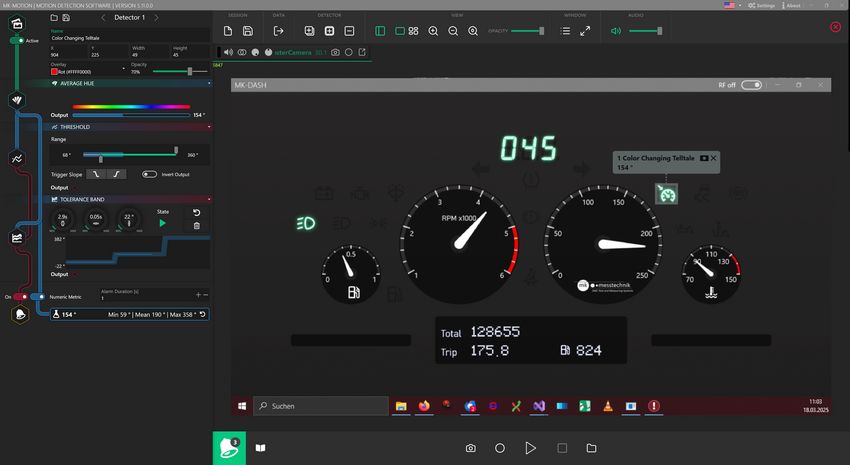Toggle the RF off switch in MK-DASH
Viewport: 850px width, 465px height.
click(x=751, y=85)
